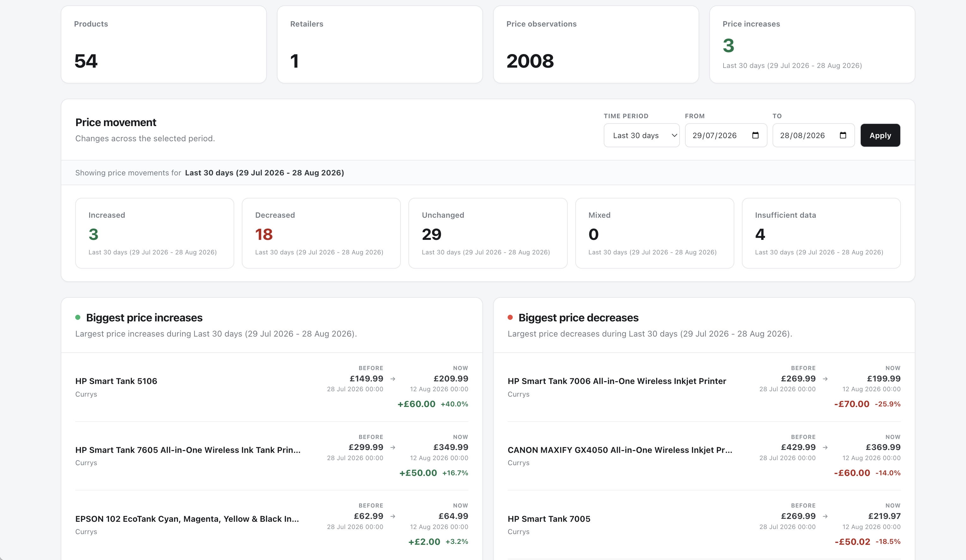Click the To date input 28/08/2026
966x560 pixels.
(813, 135)
